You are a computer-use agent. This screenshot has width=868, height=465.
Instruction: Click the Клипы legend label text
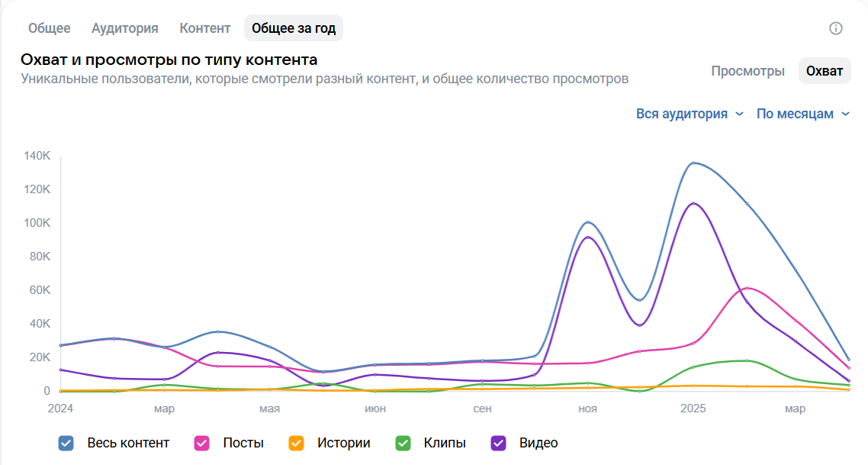click(443, 443)
